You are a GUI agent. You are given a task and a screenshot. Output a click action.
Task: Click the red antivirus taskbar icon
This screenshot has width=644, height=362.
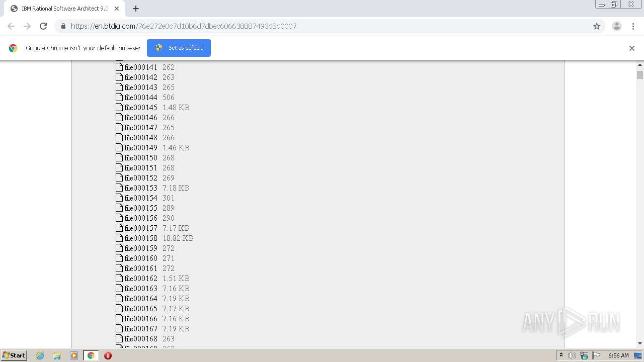point(108,355)
